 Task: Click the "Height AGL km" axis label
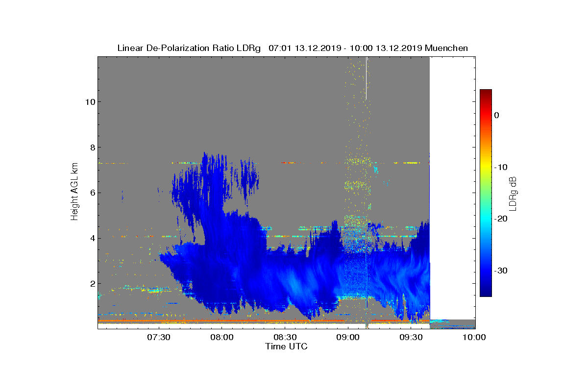coord(74,191)
